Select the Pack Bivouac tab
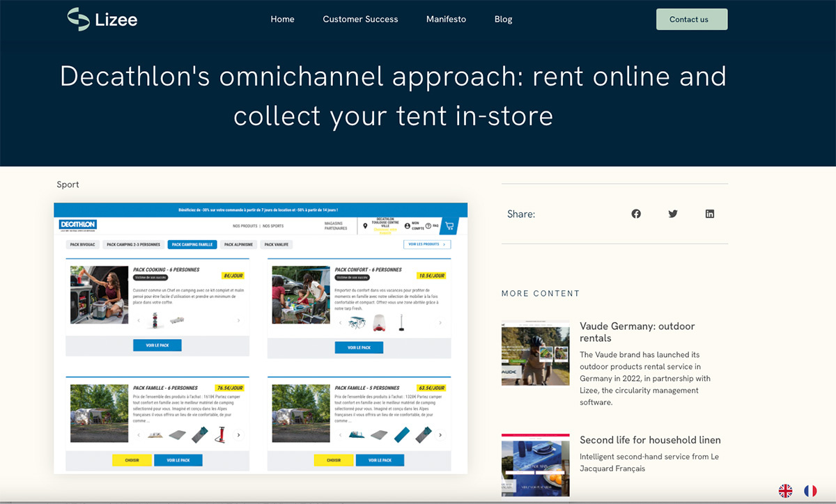This screenshot has height=504, width=836. click(83, 244)
